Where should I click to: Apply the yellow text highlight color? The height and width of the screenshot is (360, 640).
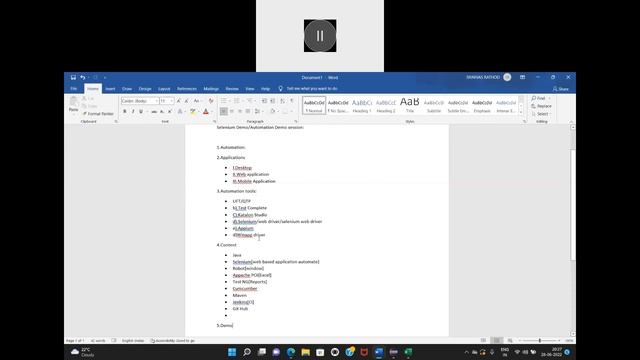[193, 111]
